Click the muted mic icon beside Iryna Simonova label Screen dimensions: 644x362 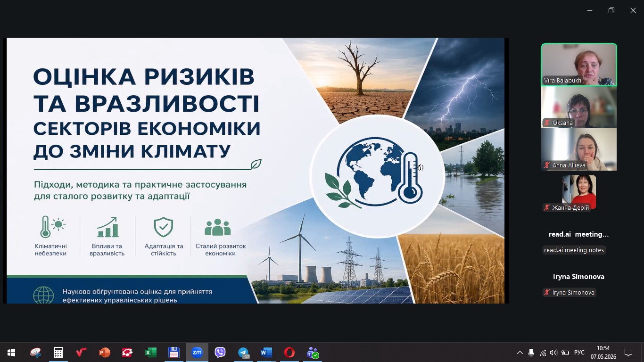click(547, 293)
